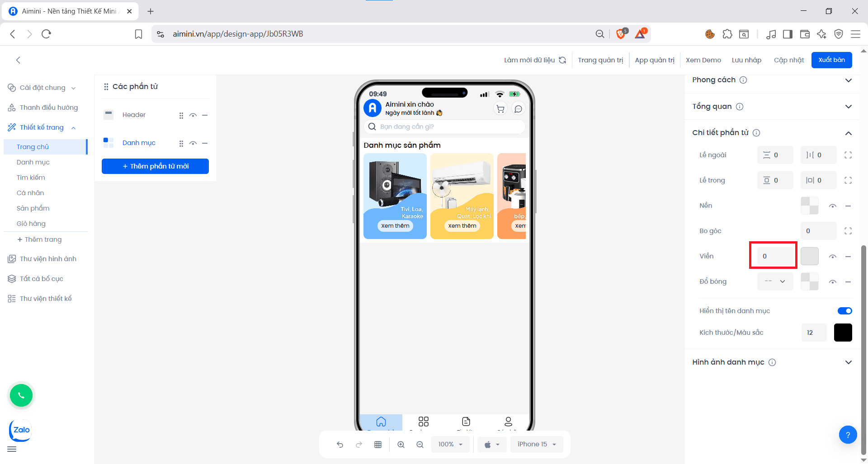The image size is (868, 464).
Task: Click the Viền border width input
Action: click(773, 256)
